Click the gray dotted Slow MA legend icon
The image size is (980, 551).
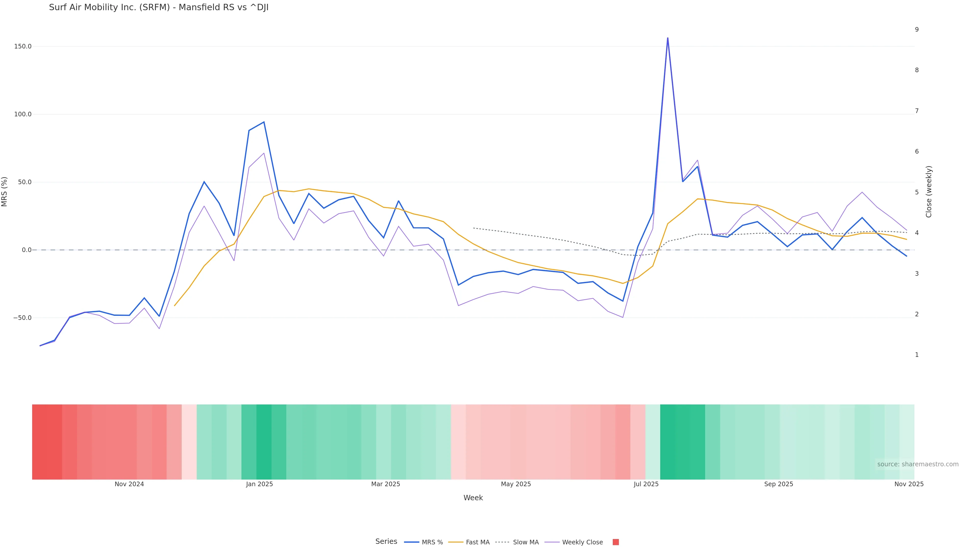[x=502, y=542]
